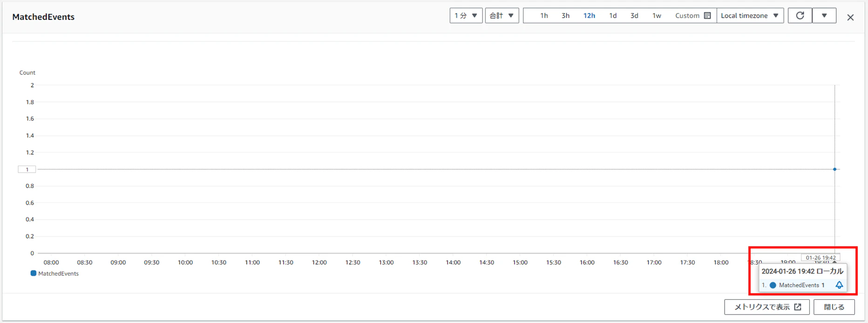Click the data point at 19:42
The width and height of the screenshot is (868, 323).
(x=835, y=169)
